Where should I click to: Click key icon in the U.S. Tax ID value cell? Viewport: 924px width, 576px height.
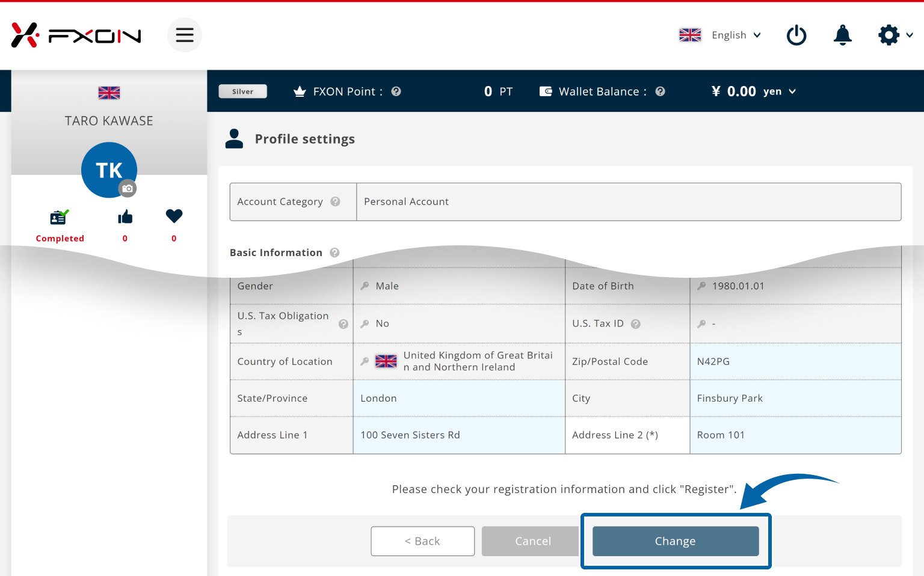tap(701, 323)
